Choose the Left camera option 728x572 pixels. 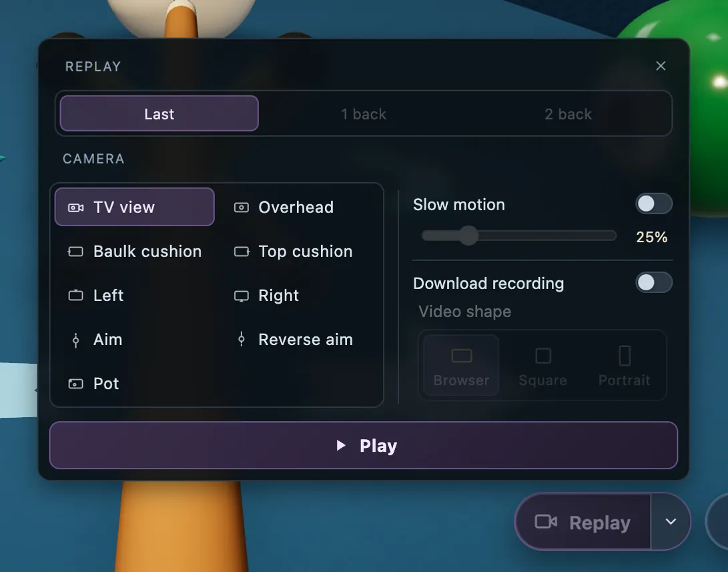135,295
